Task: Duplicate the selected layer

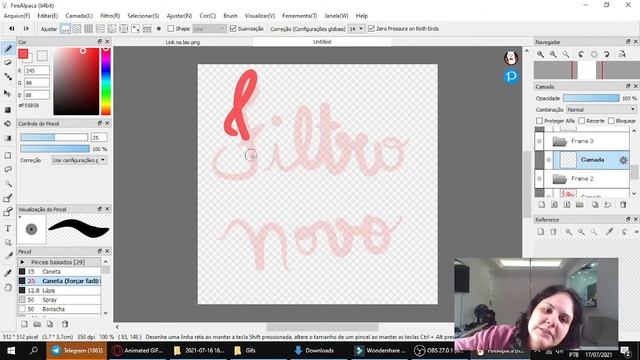Action: (x=595, y=204)
